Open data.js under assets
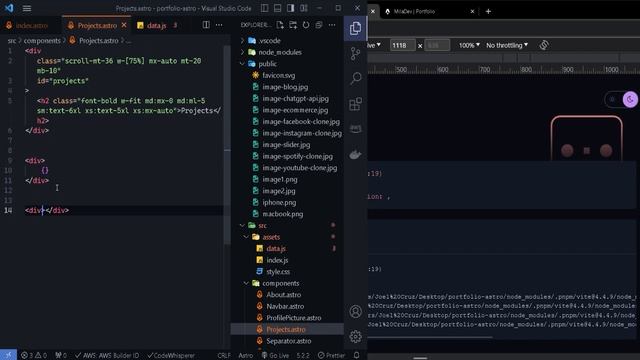Screen dimensions: 640x360 pos(276,249)
